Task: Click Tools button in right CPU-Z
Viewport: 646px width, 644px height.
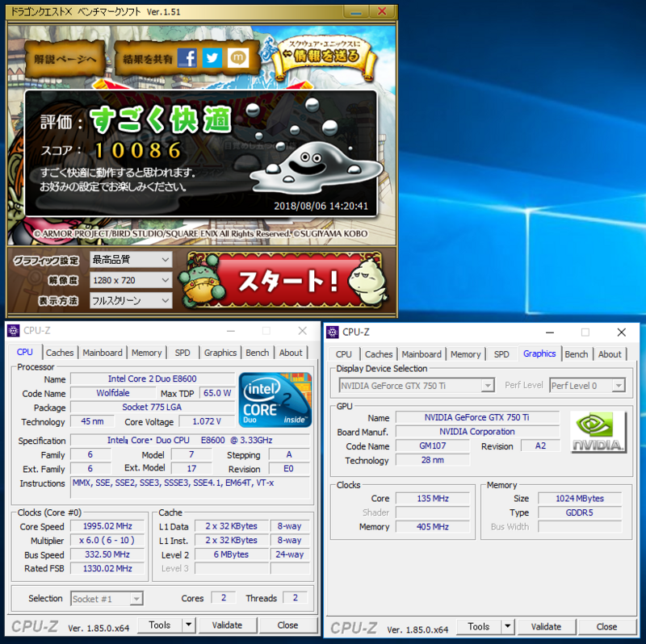Action: tap(479, 627)
